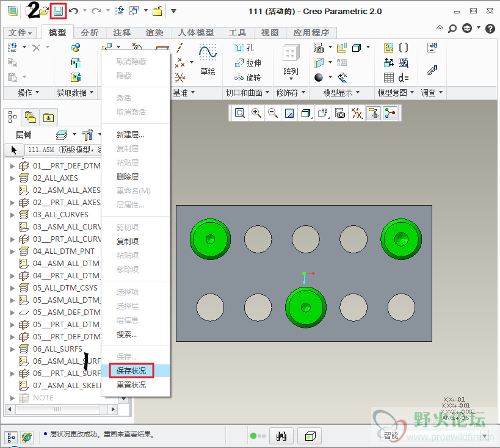Click the Undo arrow icon
Screen dimensions: 500x448
coord(74,11)
